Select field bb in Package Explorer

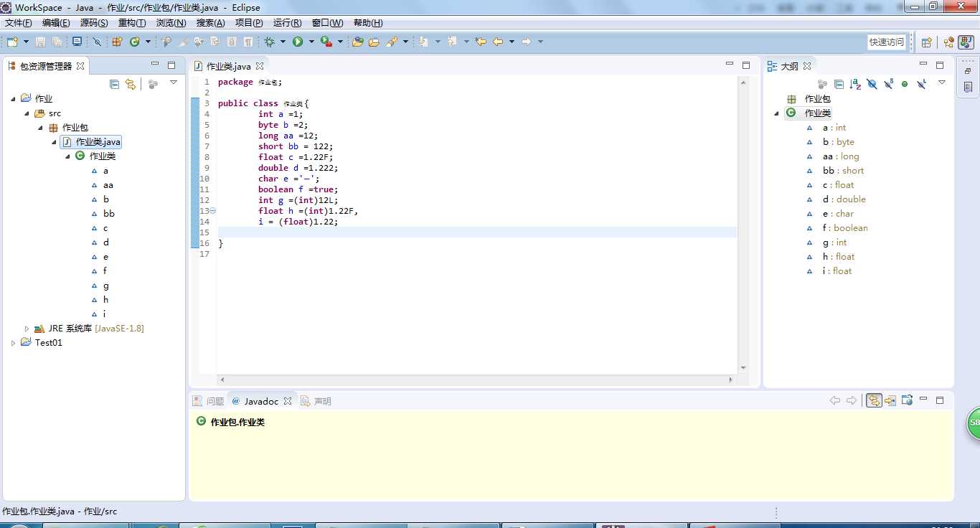pos(108,214)
